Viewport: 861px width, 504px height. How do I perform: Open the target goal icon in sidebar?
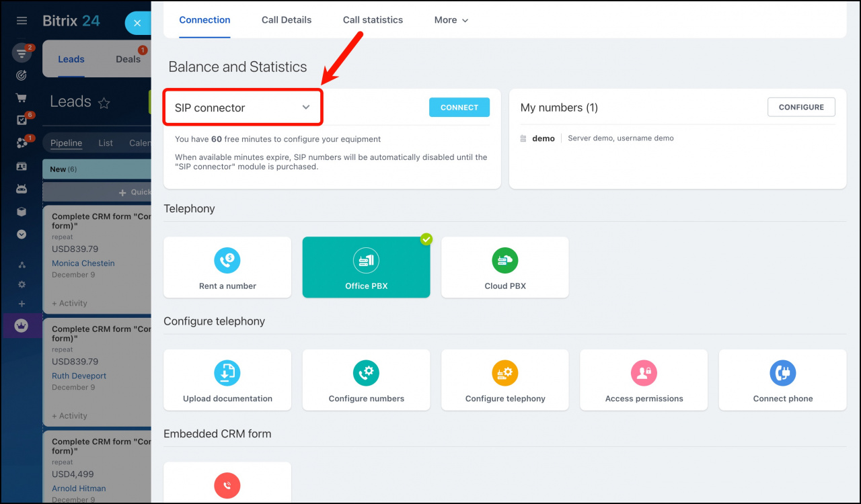[x=22, y=75]
